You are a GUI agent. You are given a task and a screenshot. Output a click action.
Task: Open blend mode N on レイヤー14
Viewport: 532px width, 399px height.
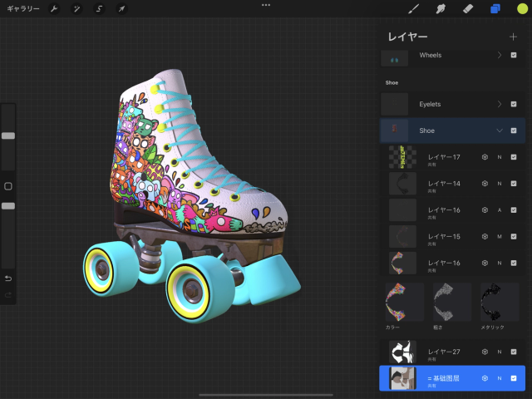(499, 184)
